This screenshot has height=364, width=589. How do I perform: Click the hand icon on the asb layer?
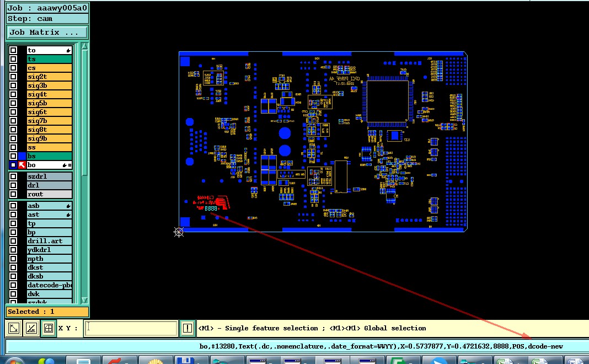(x=68, y=206)
